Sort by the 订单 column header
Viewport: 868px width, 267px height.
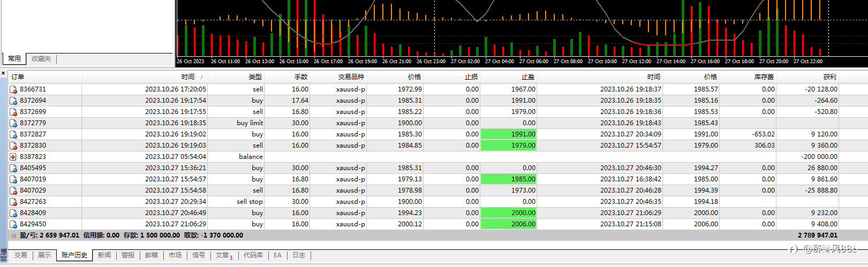pyautogui.click(x=45, y=77)
